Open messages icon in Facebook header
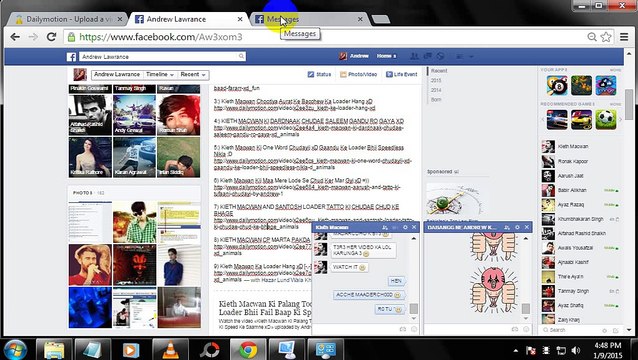The width and height of the screenshot is (638, 360). coord(428,56)
